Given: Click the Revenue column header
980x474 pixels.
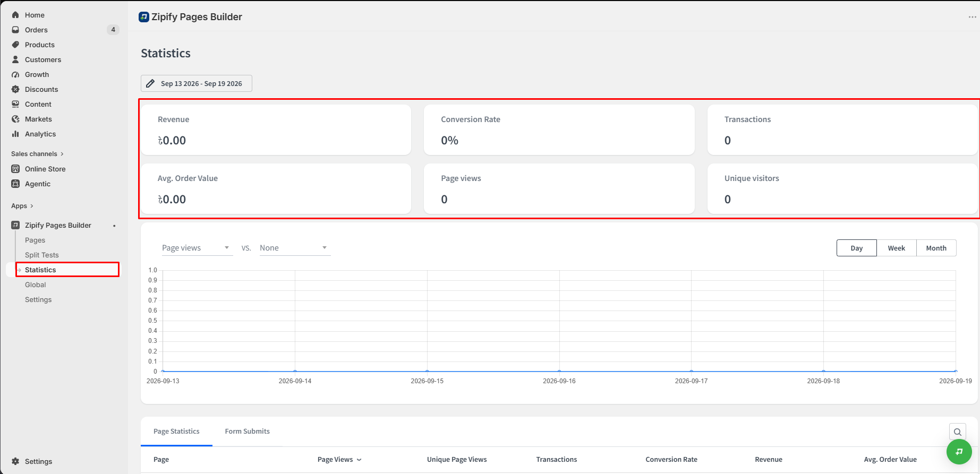Looking at the screenshot, I should [769, 460].
